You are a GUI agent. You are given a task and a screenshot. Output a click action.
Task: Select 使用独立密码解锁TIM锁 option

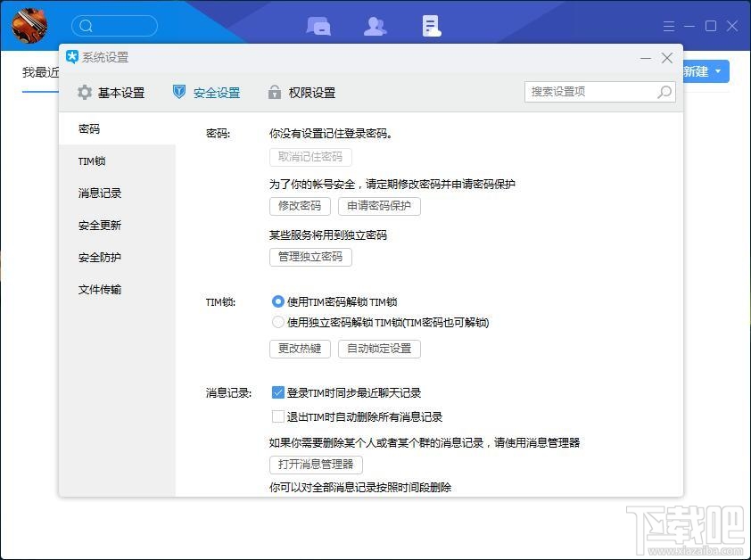tap(277, 323)
